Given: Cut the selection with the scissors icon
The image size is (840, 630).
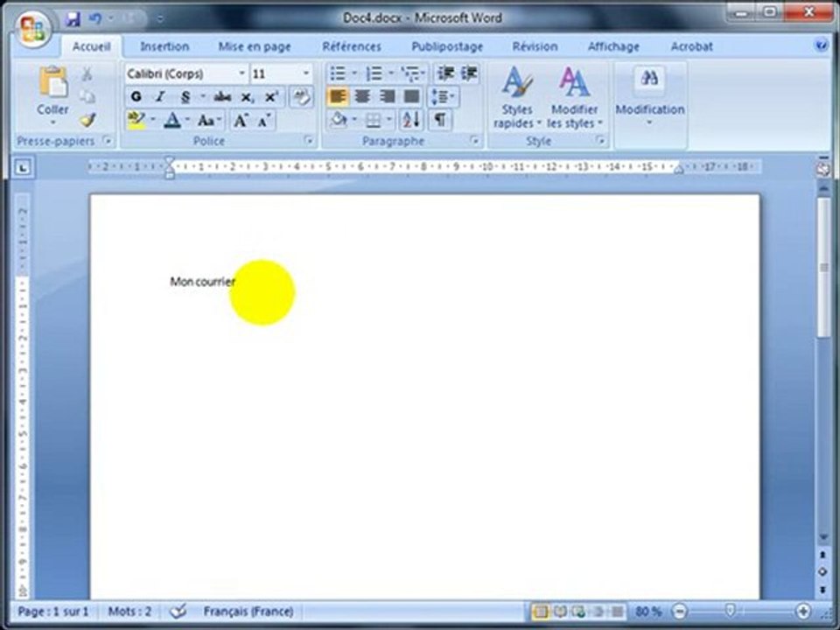Looking at the screenshot, I should click(x=87, y=73).
